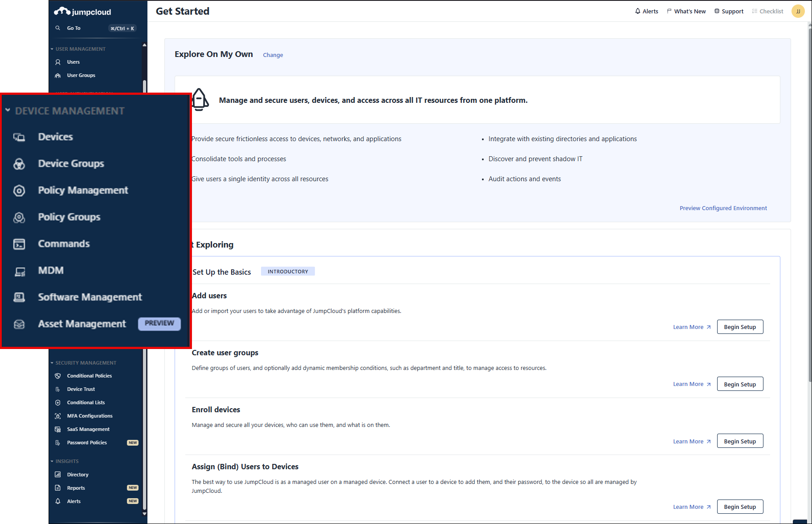Click the Device Groups icon
Image resolution: width=812 pixels, height=524 pixels.
pos(19,164)
